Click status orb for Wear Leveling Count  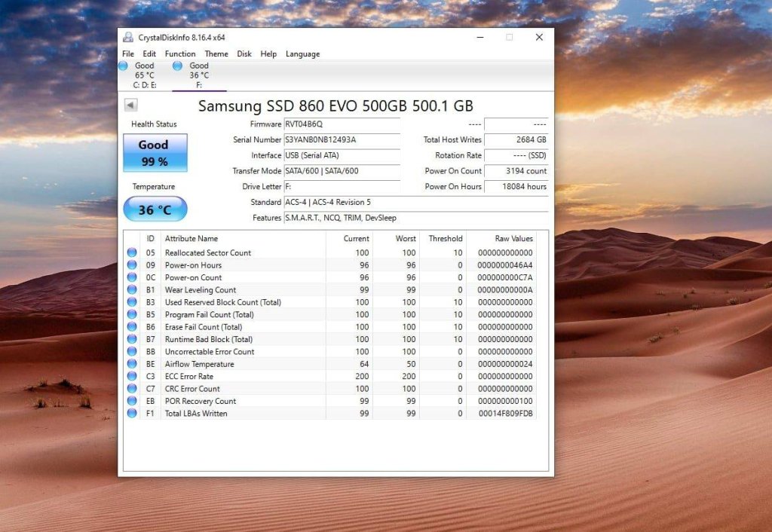(x=132, y=289)
